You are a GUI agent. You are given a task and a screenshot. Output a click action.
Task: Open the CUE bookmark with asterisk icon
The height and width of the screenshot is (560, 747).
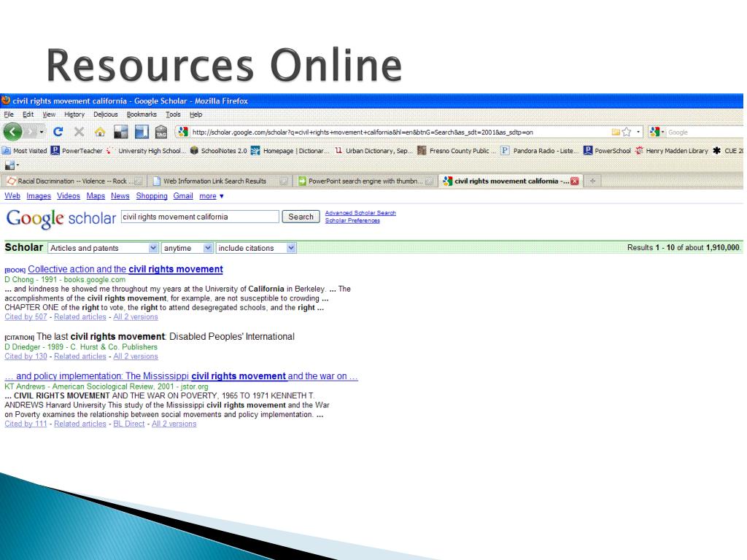point(728,150)
